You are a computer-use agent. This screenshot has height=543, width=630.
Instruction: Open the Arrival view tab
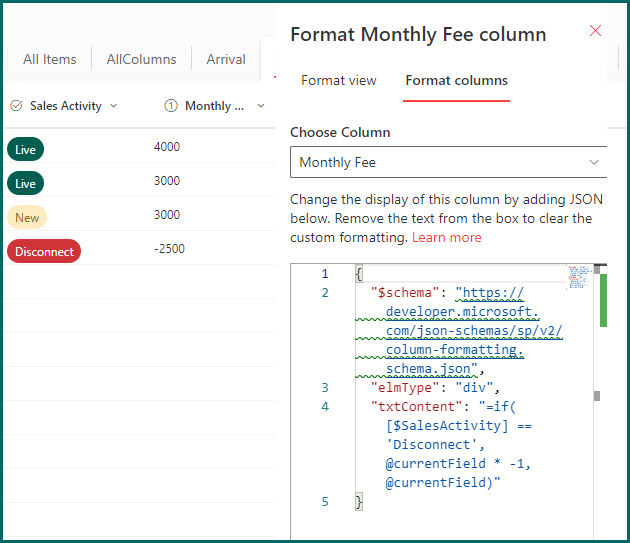point(226,59)
